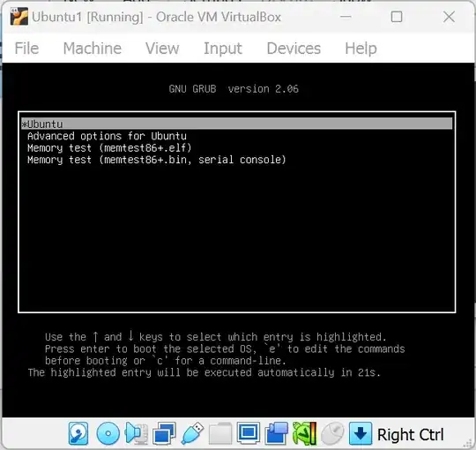Click the VirtualBox app icon in title bar
Image resolution: width=476 pixels, height=450 pixels.
(x=19, y=17)
